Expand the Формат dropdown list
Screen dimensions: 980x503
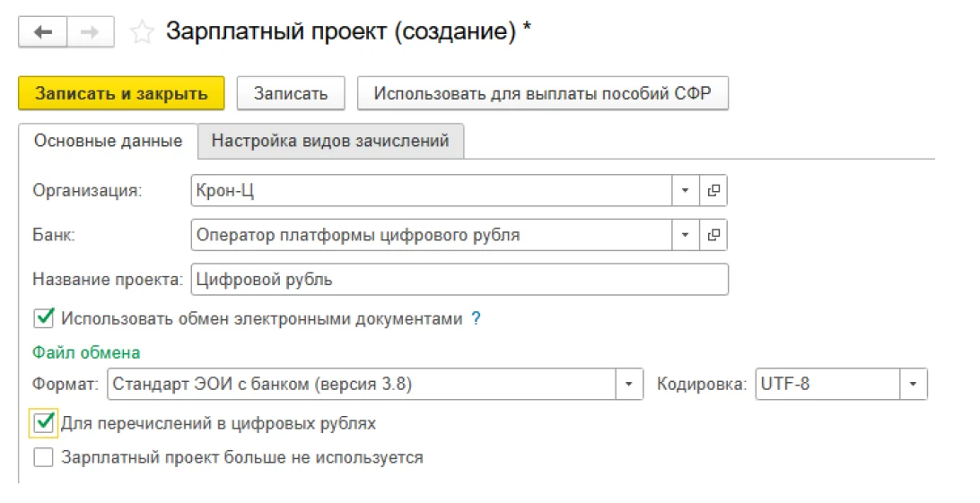tap(629, 385)
